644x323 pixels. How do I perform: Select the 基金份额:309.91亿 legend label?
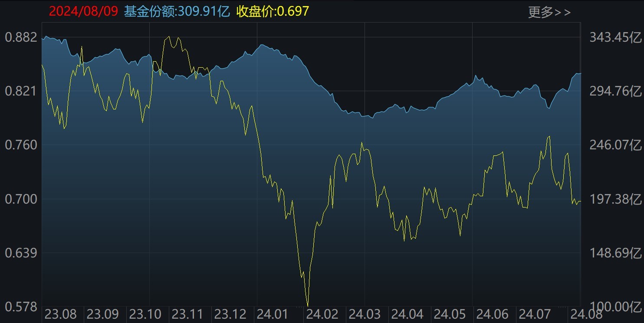(x=177, y=11)
